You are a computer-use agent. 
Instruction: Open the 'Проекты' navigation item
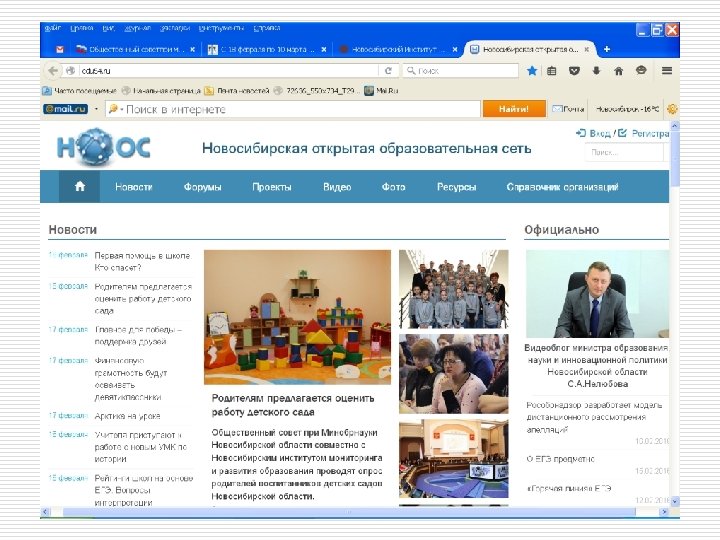(272, 187)
